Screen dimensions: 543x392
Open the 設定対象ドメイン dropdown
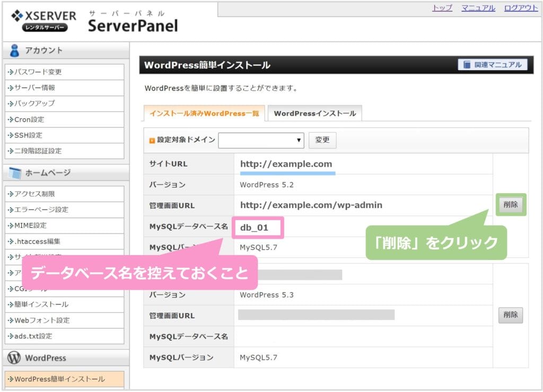[x=261, y=140]
